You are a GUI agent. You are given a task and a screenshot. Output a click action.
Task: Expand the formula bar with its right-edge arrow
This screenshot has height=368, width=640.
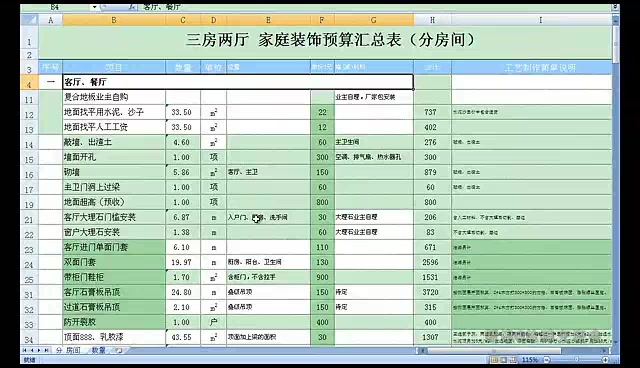615,7
